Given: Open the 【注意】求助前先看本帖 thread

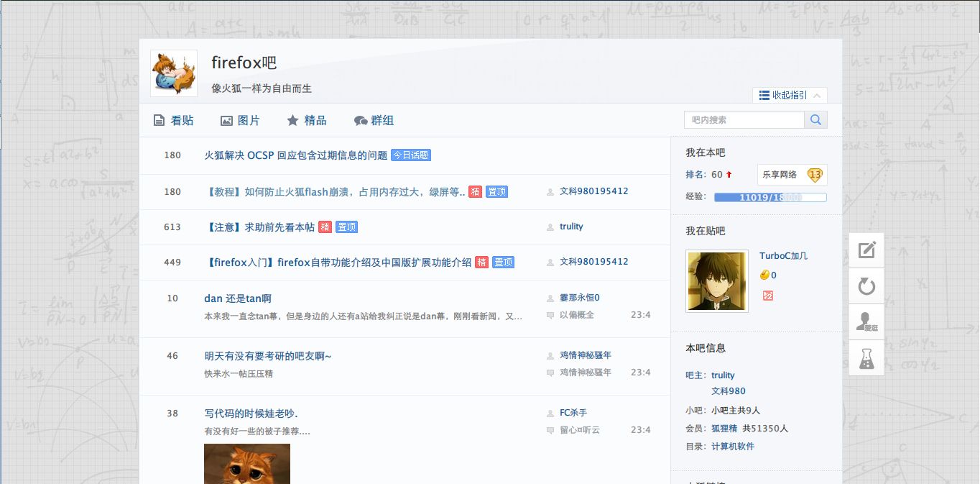Looking at the screenshot, I should click(x=259, y=227).
